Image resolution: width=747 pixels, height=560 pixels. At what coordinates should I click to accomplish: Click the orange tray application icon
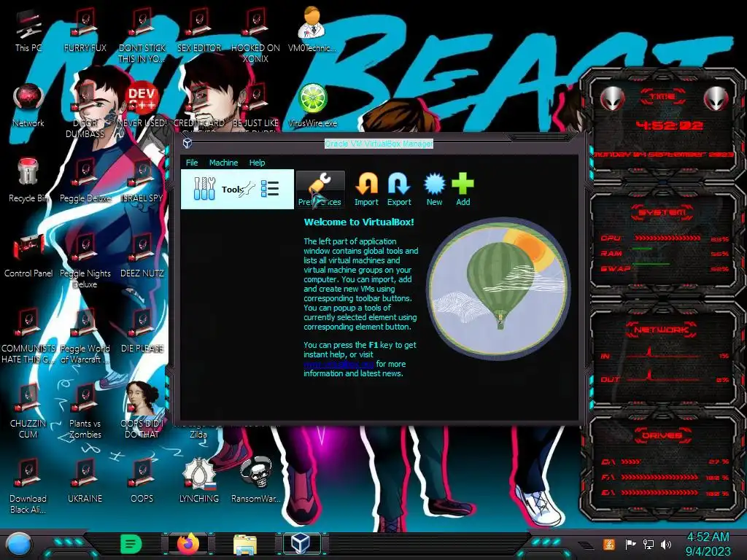pyautogui.click(x=609, y=544)
